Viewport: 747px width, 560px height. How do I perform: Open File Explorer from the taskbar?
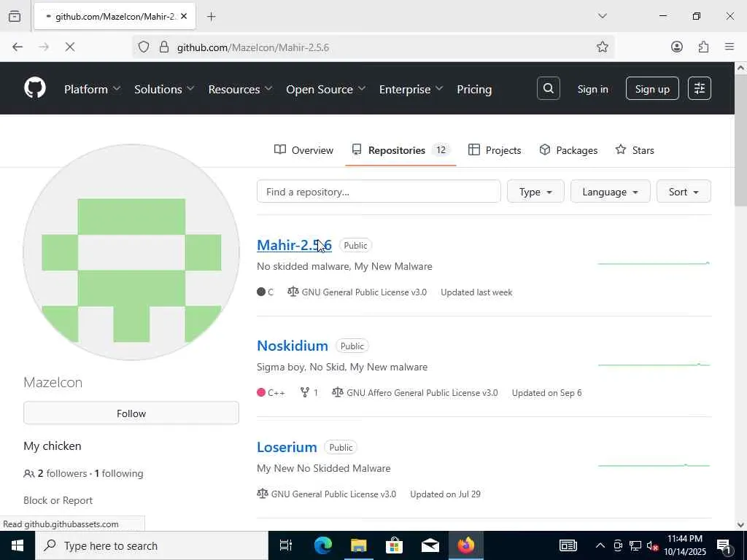[x=359, y=545]
